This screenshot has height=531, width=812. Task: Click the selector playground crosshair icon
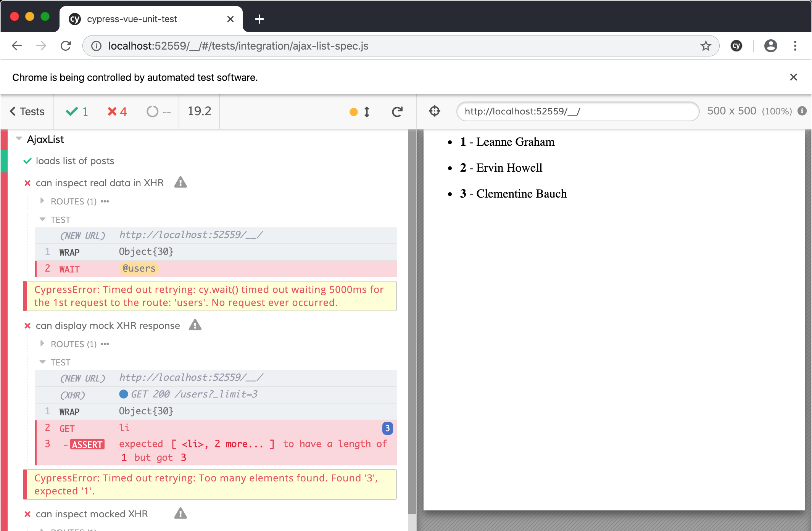[434, 111]
